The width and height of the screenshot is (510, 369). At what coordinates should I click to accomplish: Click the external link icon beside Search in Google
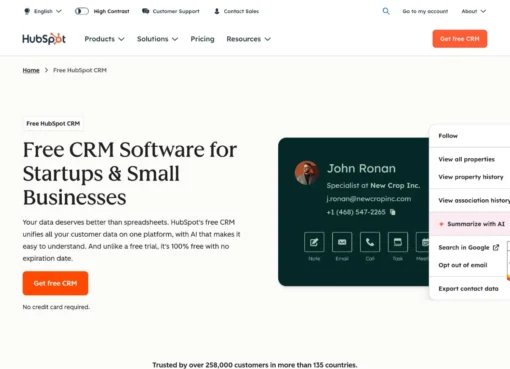(x=496, y=247)
